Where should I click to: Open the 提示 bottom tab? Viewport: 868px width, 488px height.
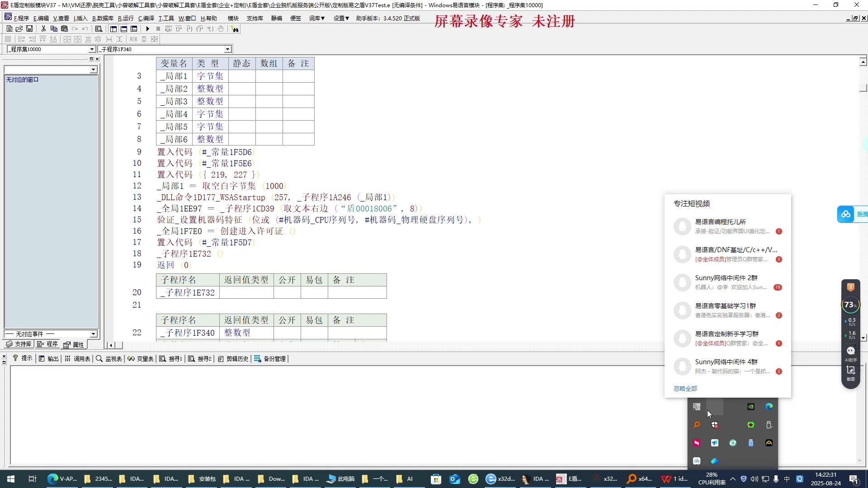coord(23,358)
